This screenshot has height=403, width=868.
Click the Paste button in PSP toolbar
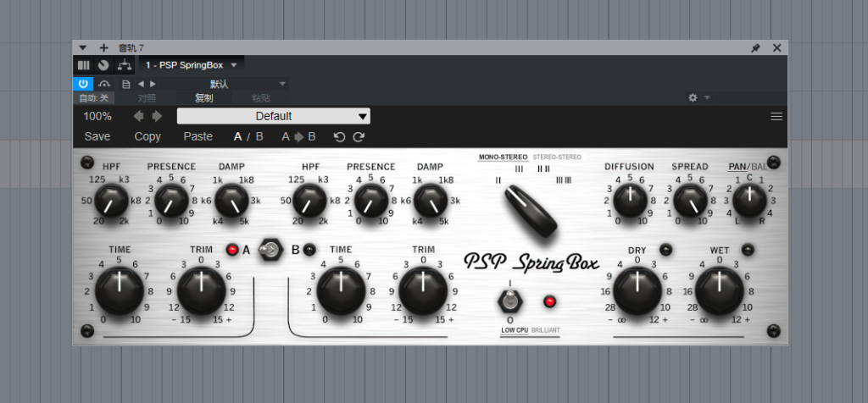click(198, 136)
